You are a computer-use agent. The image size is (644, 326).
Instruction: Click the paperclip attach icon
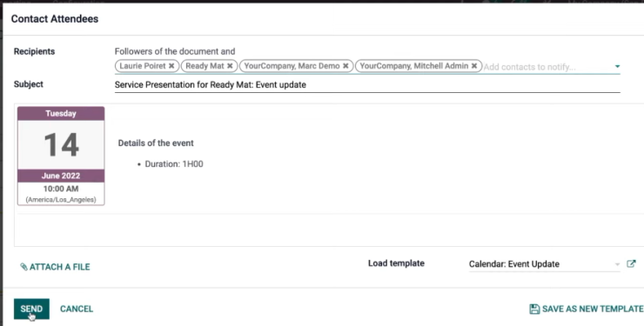[23, 267]
